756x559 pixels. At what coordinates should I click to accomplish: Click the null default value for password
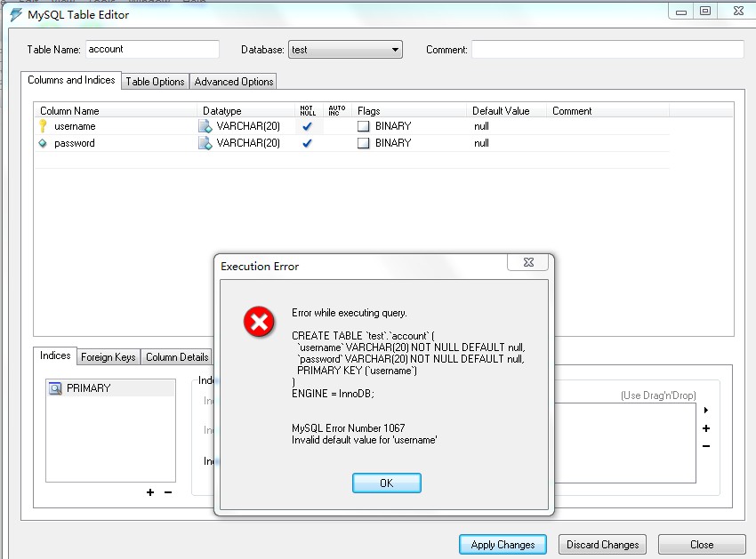click(x=481, y=143)
